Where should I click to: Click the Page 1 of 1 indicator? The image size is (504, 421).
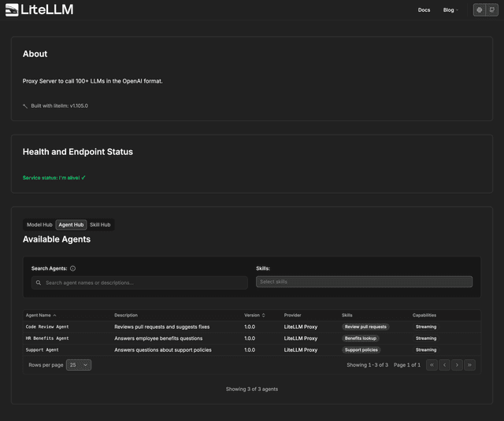click(x=407, y=365)
